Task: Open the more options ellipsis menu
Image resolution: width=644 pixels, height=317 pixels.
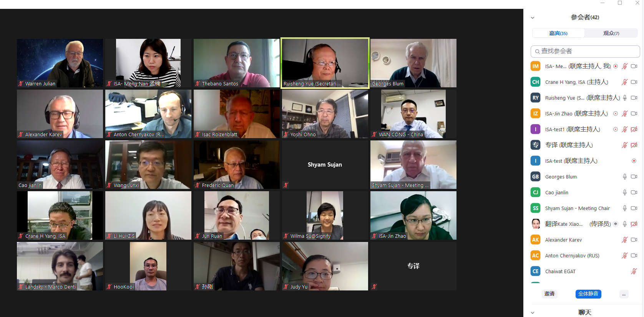Action: click(x=624, y=294)
